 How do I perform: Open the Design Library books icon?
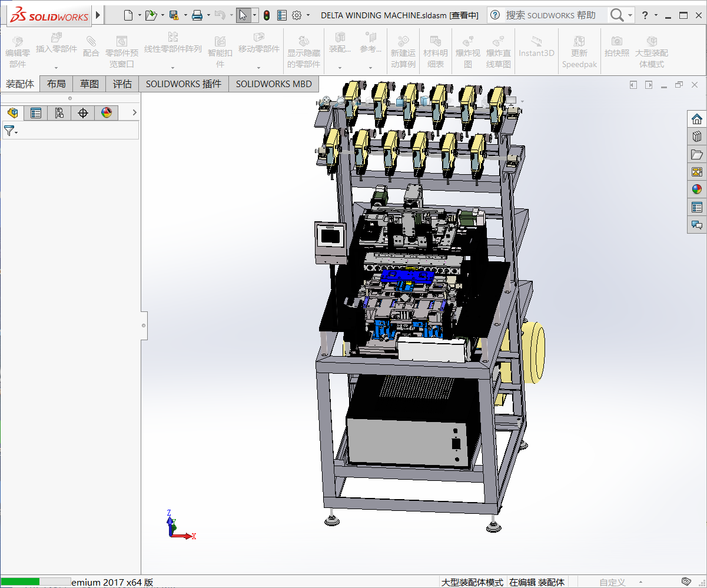pyautogui.click(x=697, y=137)
